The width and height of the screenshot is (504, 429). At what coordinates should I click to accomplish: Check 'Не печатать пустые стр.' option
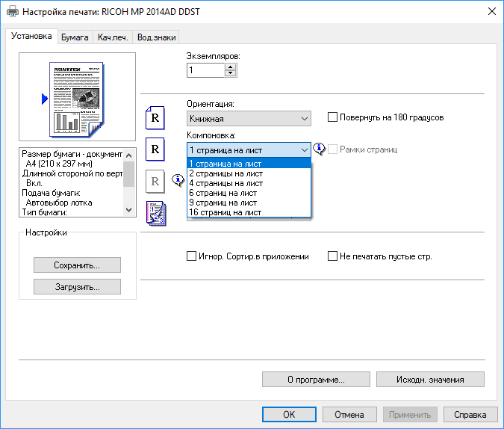click(x=333, y=256)
